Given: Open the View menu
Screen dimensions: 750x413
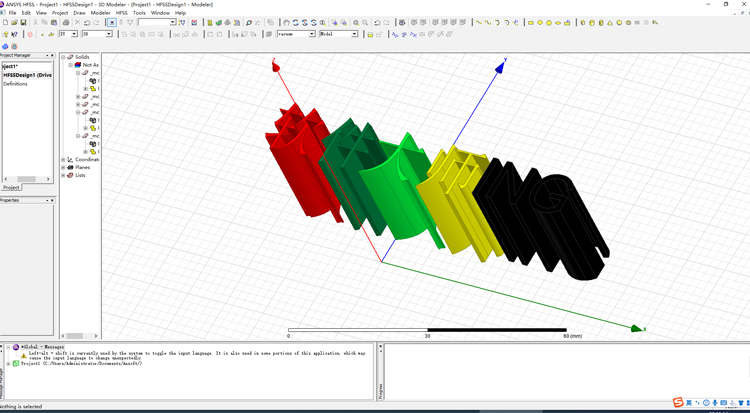Looking at the screenshot, I should tap(42, 13).
